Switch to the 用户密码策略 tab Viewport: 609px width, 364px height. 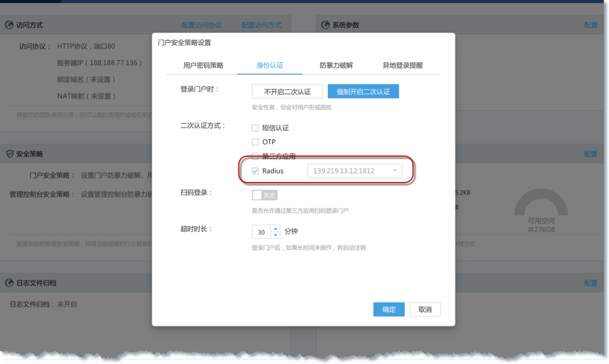203,65
